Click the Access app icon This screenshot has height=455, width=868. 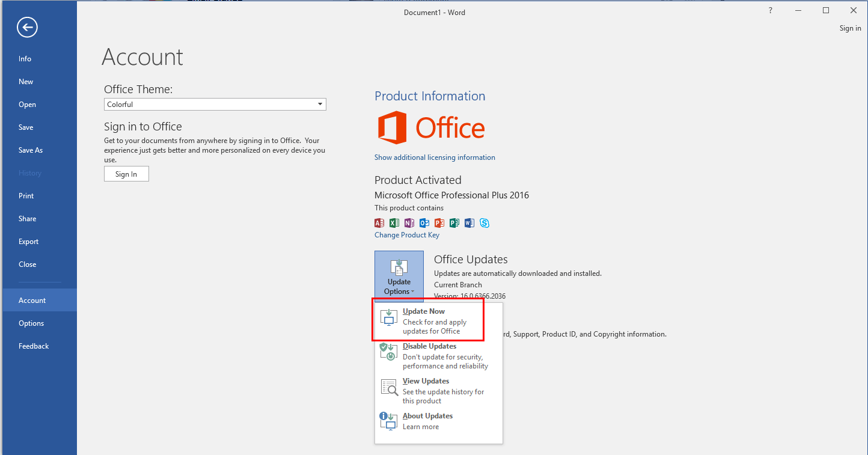tap(379, 223)
